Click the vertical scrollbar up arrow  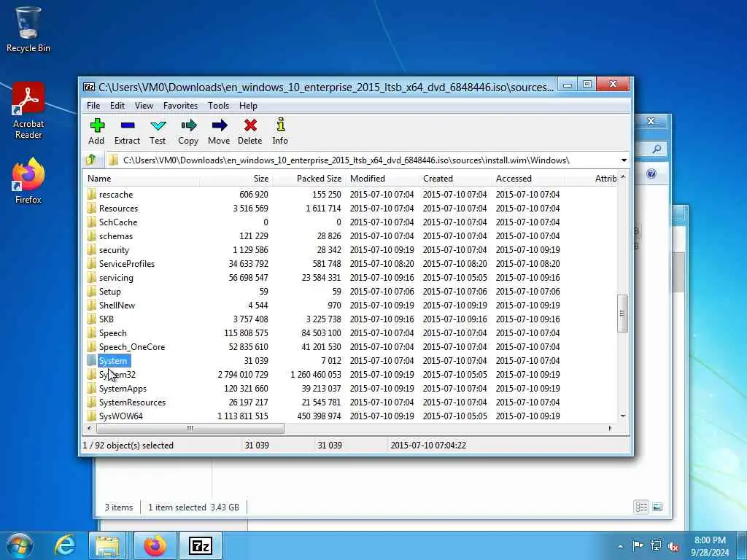coord(623,177)
